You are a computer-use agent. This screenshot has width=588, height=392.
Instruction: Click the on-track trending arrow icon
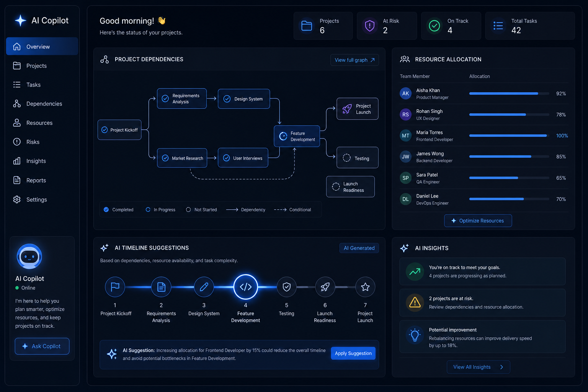pyautogui.click(x=415, y=271)
